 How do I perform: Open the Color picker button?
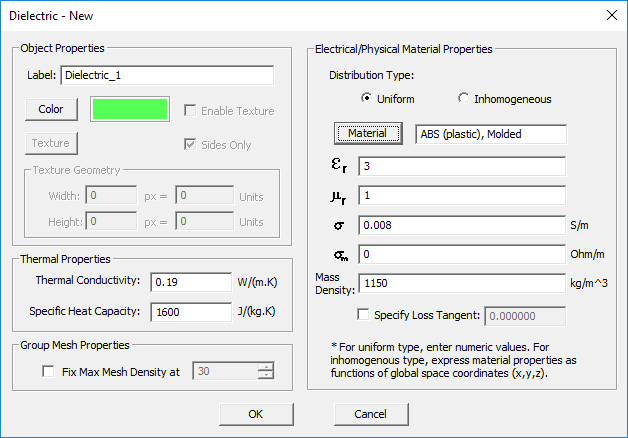[51, 109]
